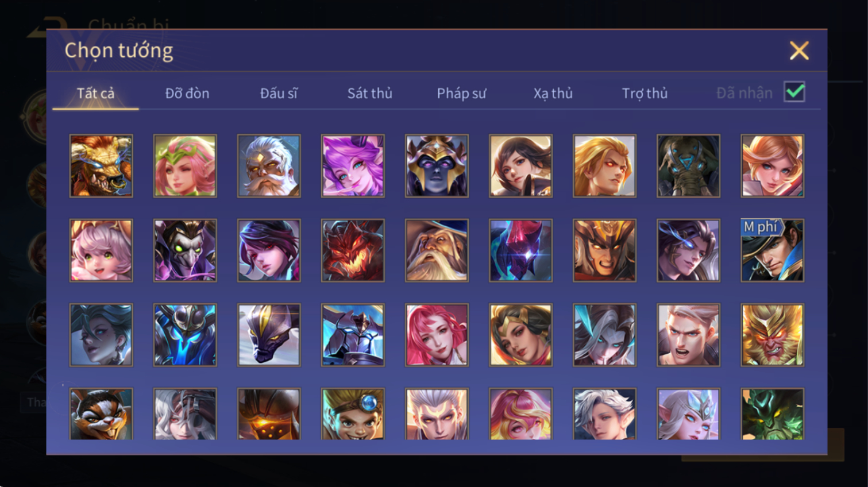Select the hero marked M phí
This screenshot has height=487, width=868.
click(x=772, y=250)
